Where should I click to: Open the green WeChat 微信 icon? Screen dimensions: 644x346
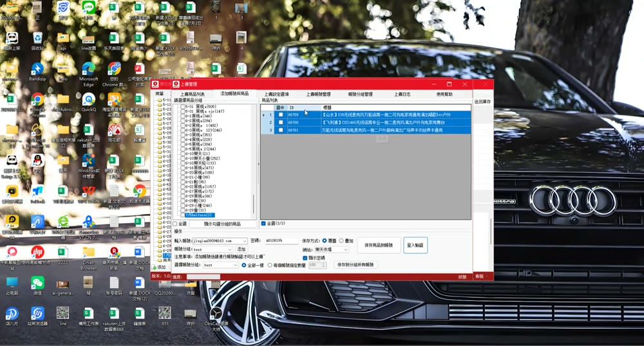pyautogui.click(x=37, y=286)
